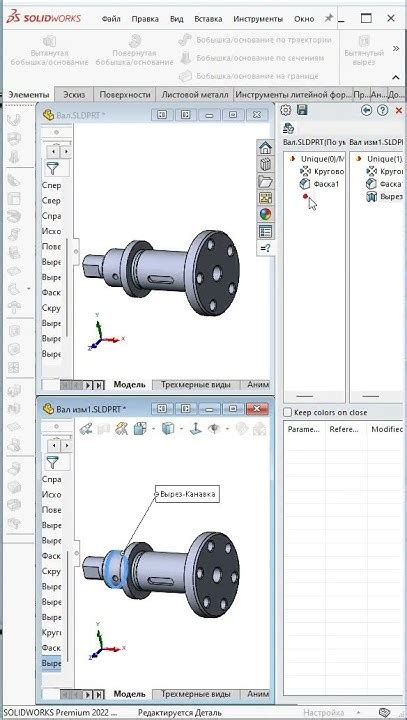Close the compare panel with the red X
This screenshot has height=720, width=407.
[x=399, y=110]
